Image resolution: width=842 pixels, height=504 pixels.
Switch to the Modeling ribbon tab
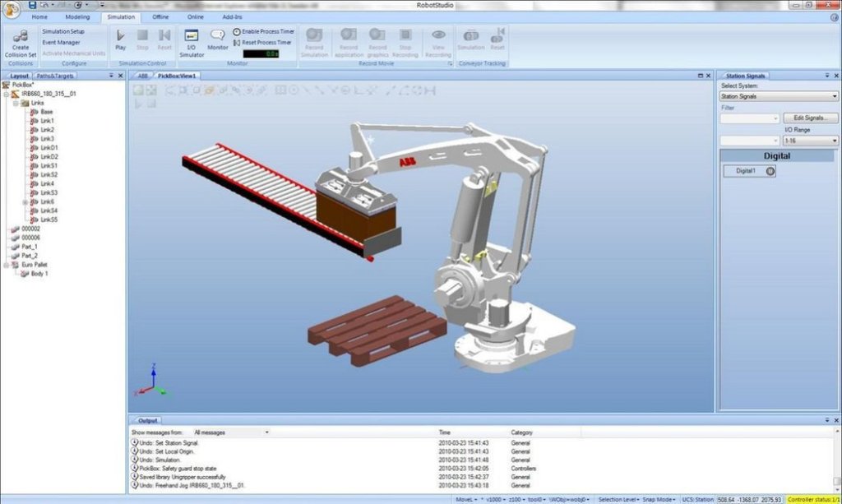pyautogui.click(x=77, y=16)
